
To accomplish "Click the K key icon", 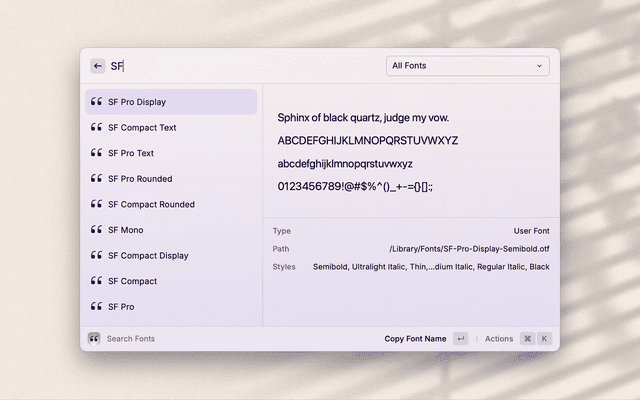I will click(x=545, y=339).
